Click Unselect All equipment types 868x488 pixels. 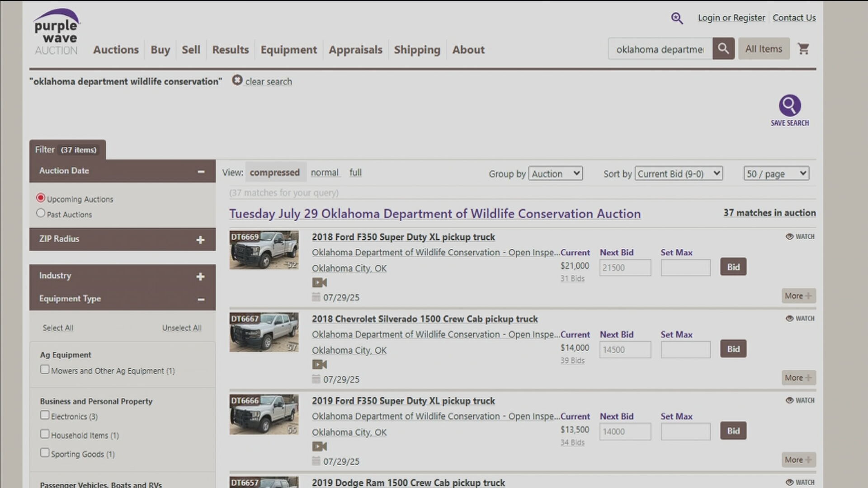182,328
